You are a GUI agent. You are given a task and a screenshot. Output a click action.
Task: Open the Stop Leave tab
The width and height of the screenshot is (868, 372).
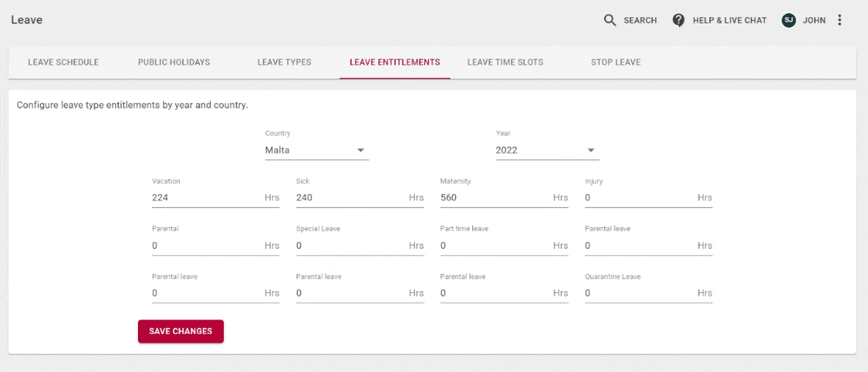point(615,62)
